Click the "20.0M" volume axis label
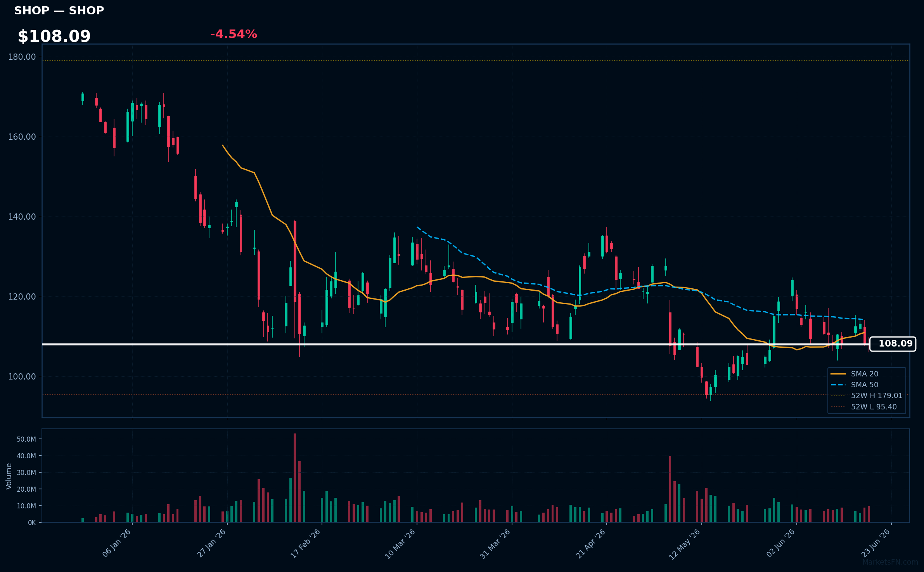This screenshot has width=924, height=572. (x=26, y=489)
